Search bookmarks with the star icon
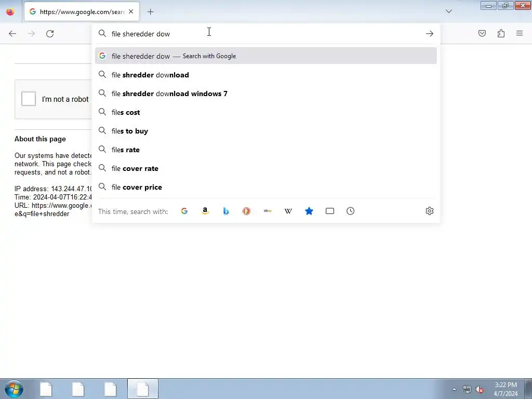 [309, 211]
